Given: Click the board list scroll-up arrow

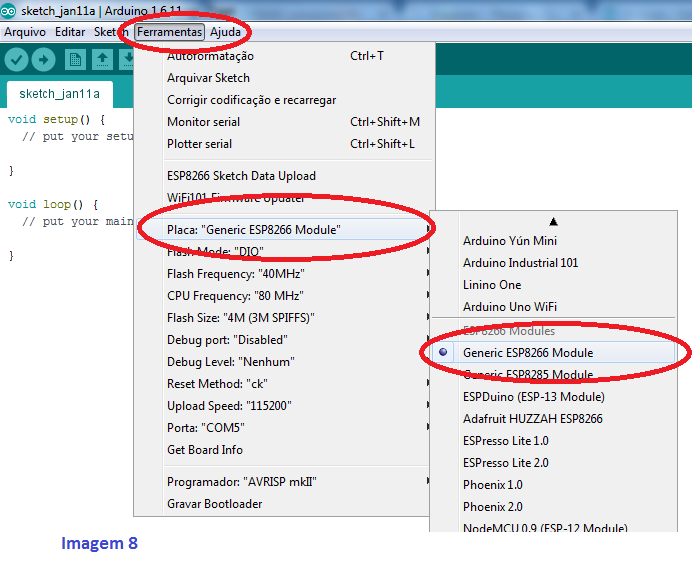Looking at the screenshot, I should tap(553, 221).
